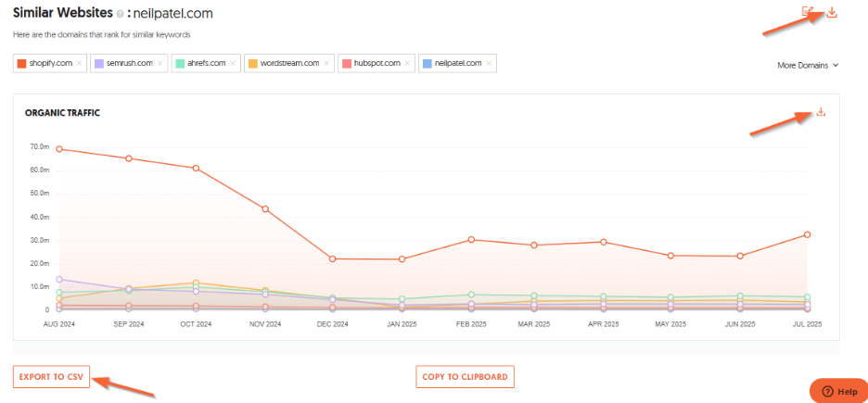Remove neilpatel.com domain chip
The height and width of the screenshot is (403, 868).
488,64
